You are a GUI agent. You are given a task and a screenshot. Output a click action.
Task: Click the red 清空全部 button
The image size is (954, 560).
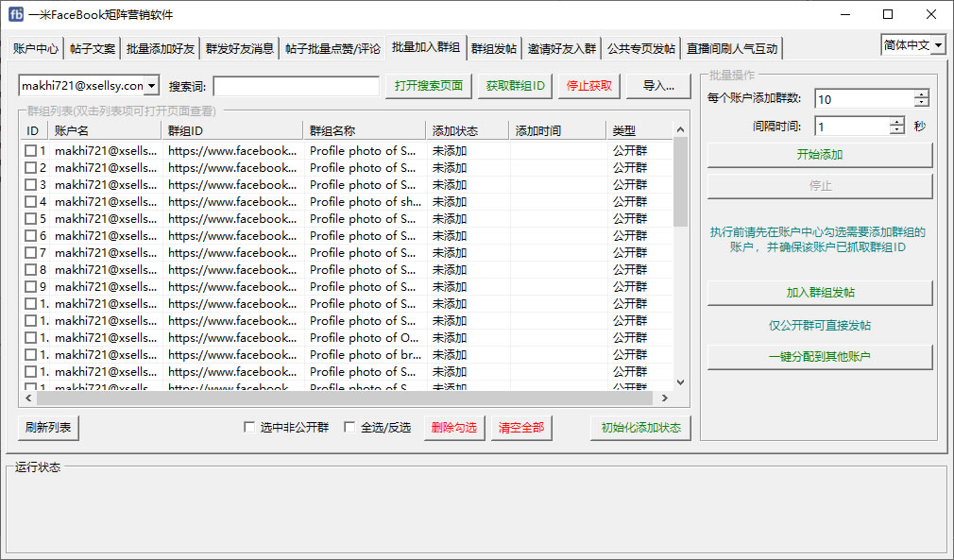coord(521,428)
